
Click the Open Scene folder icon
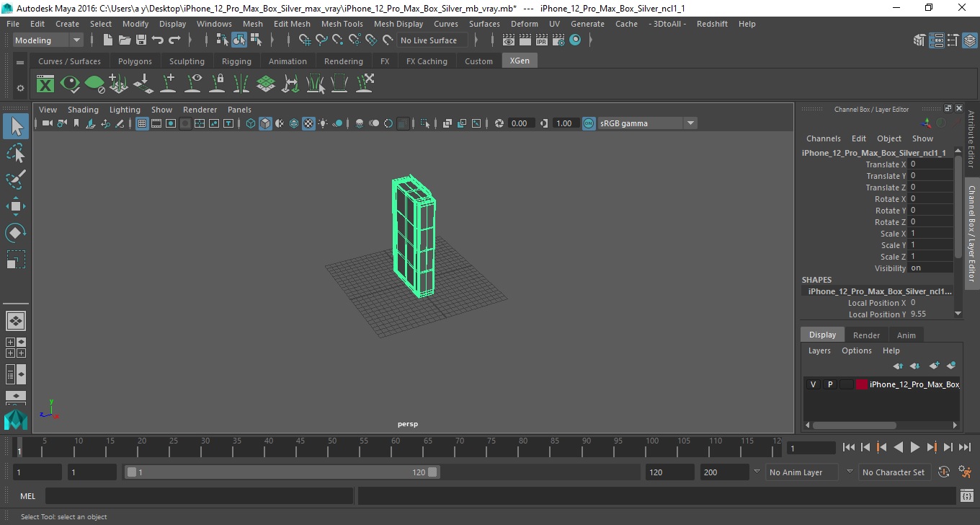pos(125,40)
